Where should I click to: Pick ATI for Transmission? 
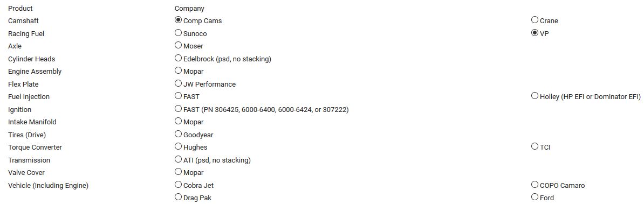tap(178, 159)
